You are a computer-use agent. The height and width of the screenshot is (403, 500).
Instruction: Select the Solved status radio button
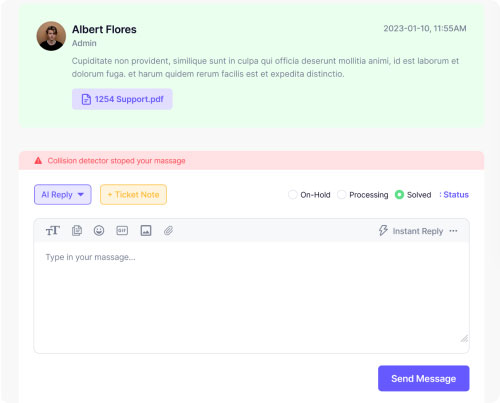(399, 195)
